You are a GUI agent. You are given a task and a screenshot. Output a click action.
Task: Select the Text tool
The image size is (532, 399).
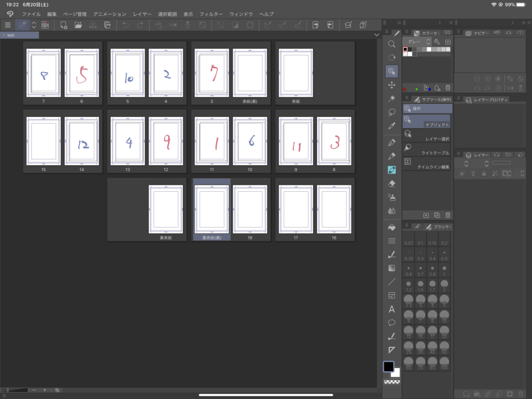[x=392, y=309]
